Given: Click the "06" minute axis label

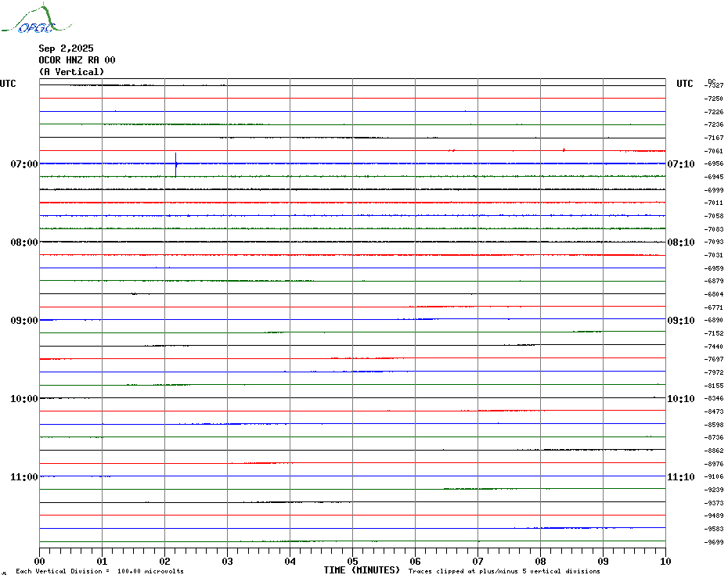Looking at the screenshot, I should pyautogui.click(x=416, y=562).
